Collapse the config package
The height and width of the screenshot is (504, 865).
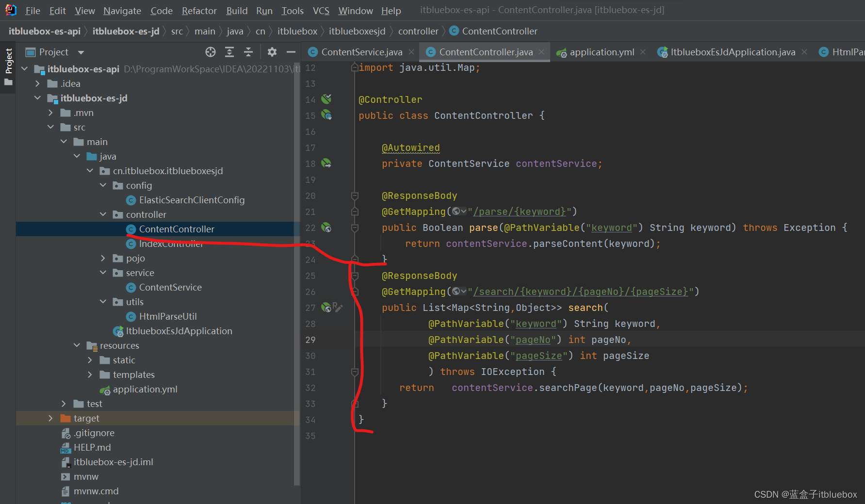coord(103,185)
